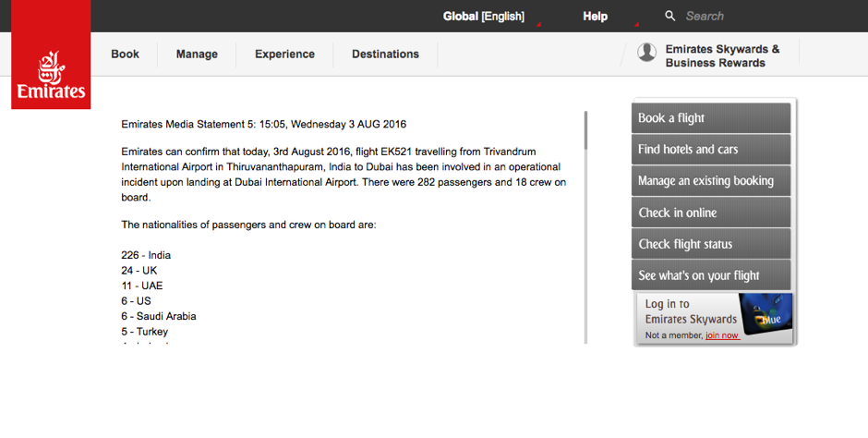Click the search magnifier icon
Screen dimensions: 868x438
click(x=669, y=16)
